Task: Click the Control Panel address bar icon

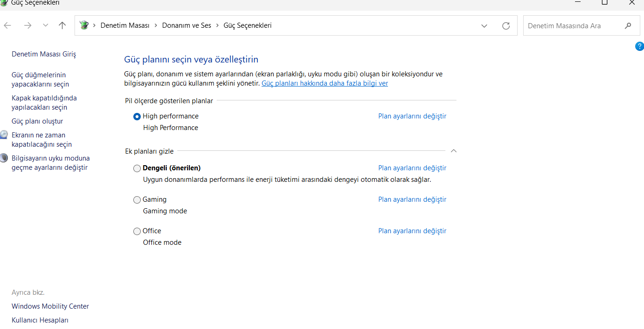Action: [84, 25]
